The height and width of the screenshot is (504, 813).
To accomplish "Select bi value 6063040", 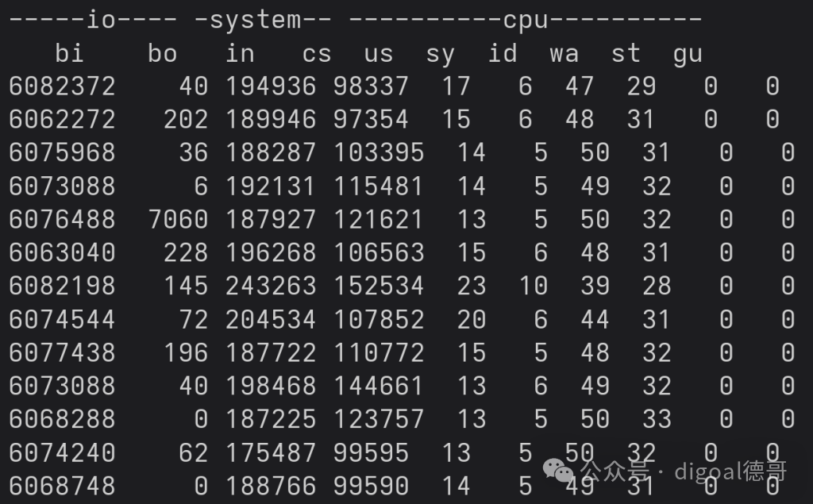I will pyautogui.click(x=62, y=252).
